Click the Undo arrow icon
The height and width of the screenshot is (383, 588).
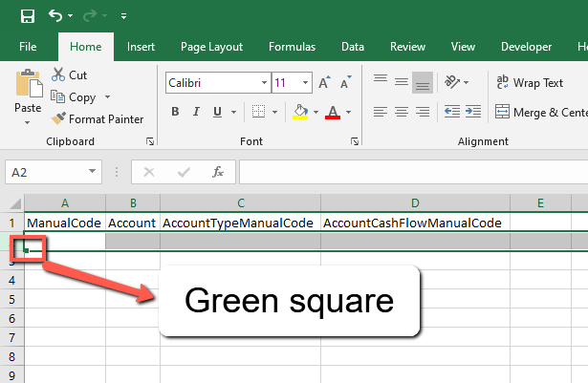coord(55,16)
